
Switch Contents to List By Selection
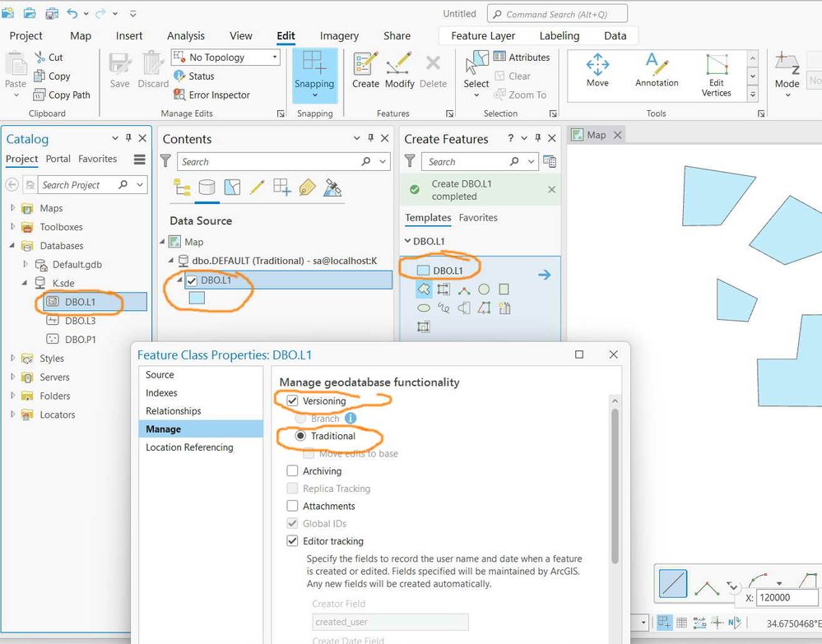point(232,187)
